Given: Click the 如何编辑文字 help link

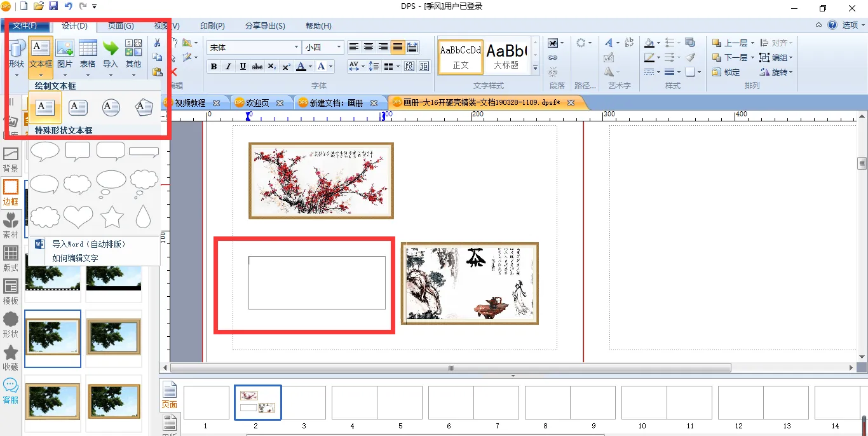Looking at the screenshot, I should tap(75, 259).
